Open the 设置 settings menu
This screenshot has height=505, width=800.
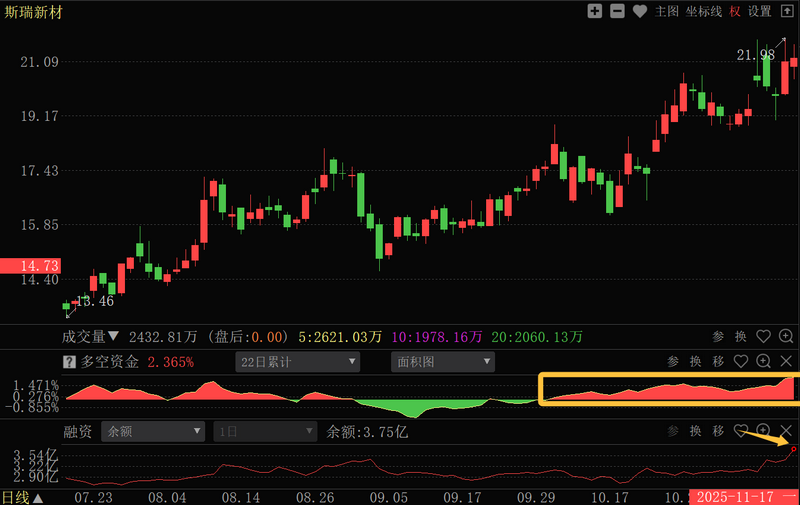760,11
